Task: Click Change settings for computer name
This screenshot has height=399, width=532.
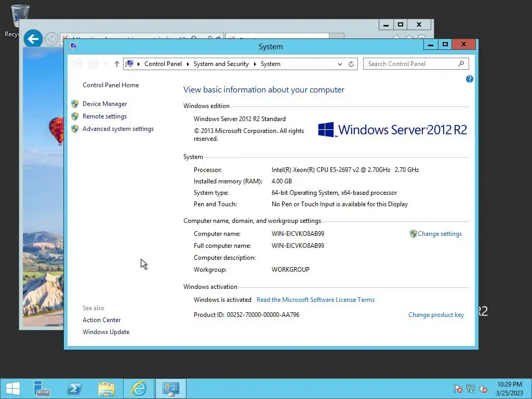Action: point(440,234)
